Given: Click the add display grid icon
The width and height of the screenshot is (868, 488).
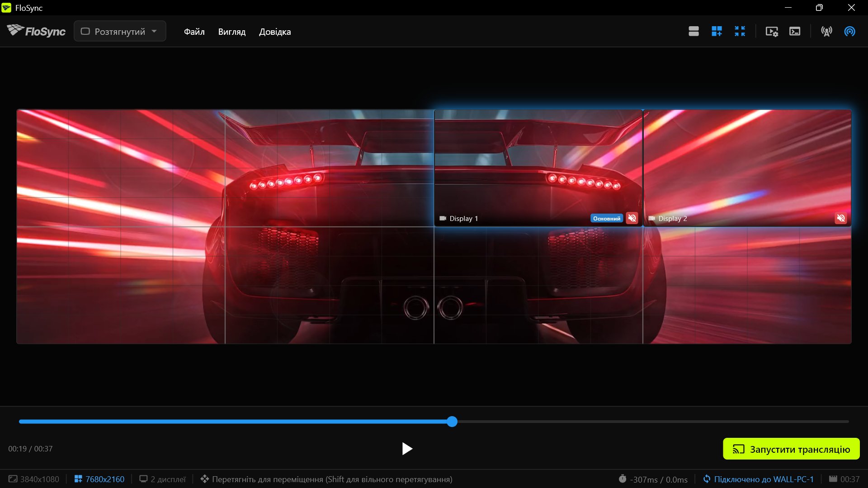Looking at the screenshot, I should tap(717, 31).
